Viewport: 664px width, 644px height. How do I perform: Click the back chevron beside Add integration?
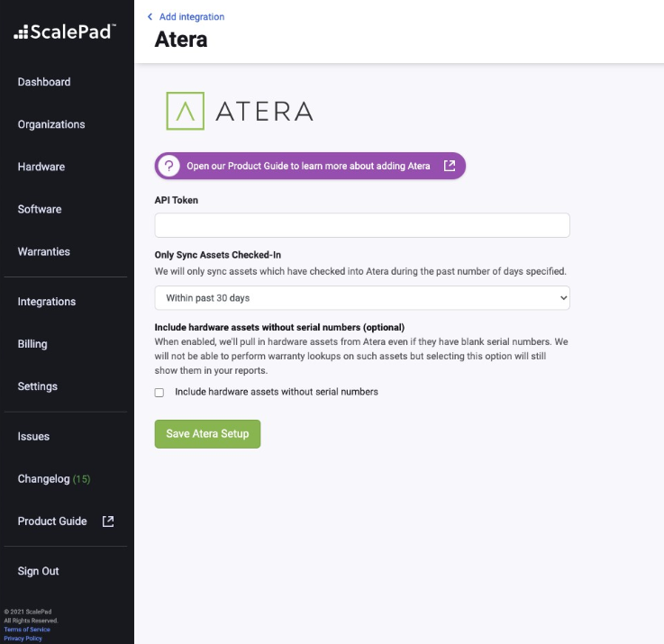tap(150, 16)
